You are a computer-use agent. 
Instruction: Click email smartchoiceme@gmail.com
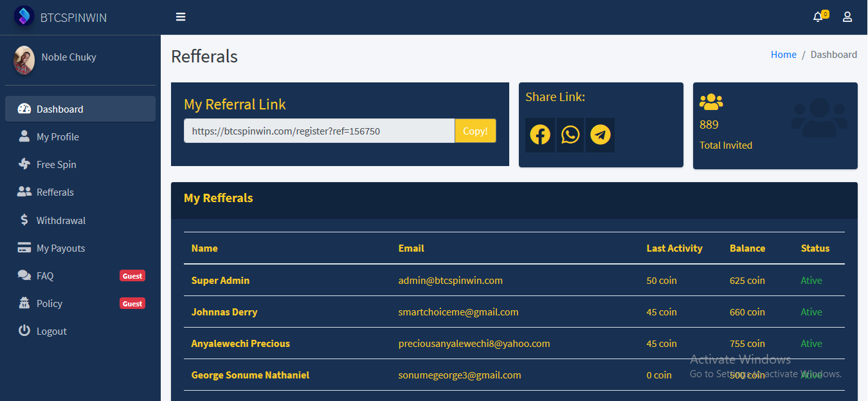click(458, 312)
